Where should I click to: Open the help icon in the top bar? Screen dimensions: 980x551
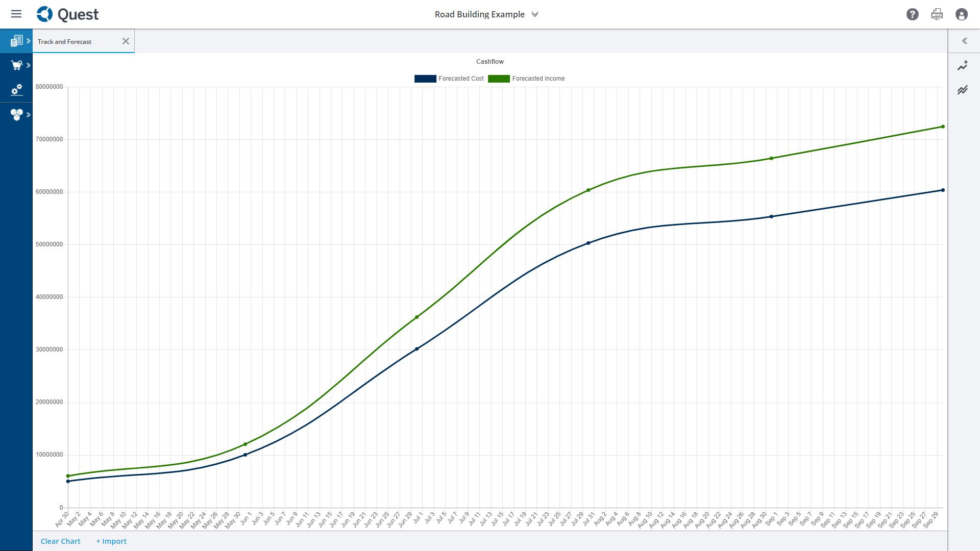click(x=912, y=14)
